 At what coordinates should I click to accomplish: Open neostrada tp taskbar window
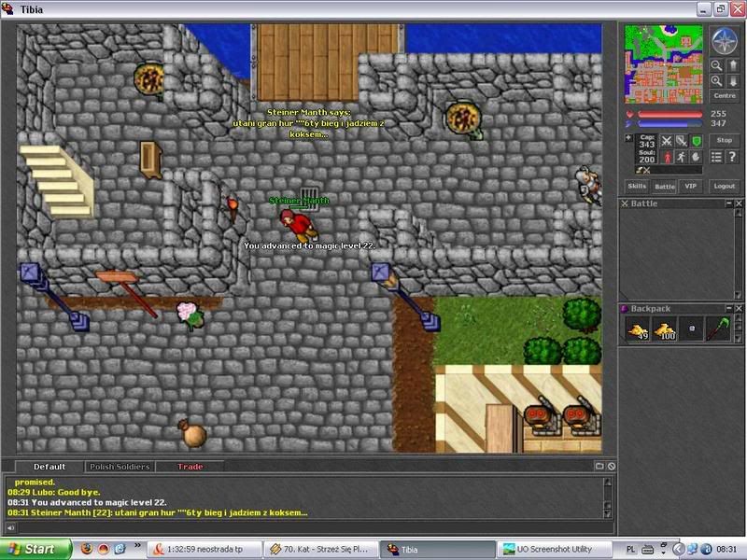(204, 549)
